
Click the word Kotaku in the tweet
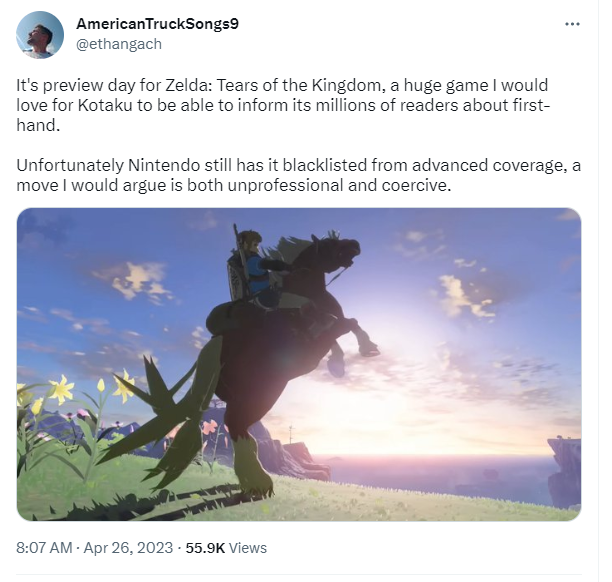(x=105, y=105)
